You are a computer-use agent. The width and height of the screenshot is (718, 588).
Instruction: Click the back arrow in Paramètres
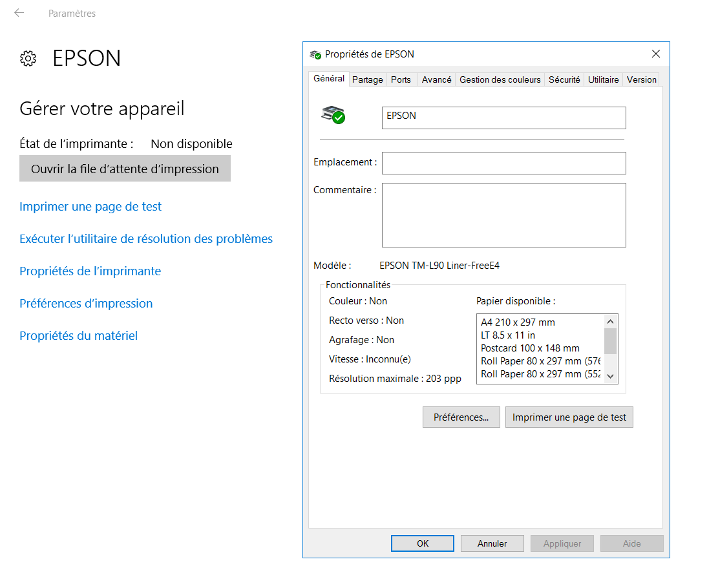click(19, 13)
